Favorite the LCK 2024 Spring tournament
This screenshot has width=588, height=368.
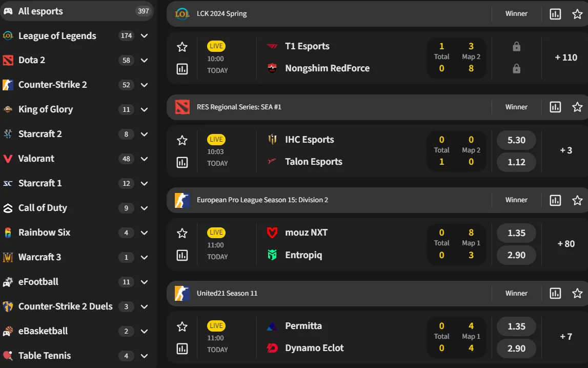(577, 14)
